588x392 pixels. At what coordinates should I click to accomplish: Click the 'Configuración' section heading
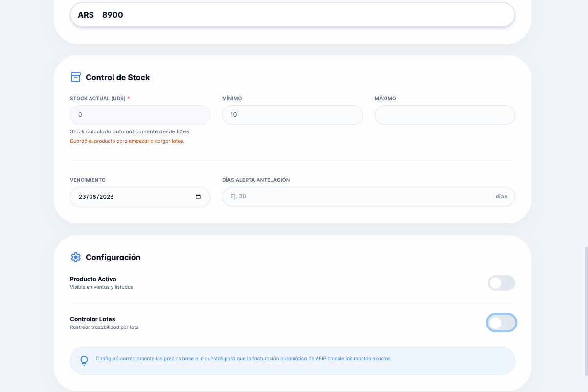113,257
